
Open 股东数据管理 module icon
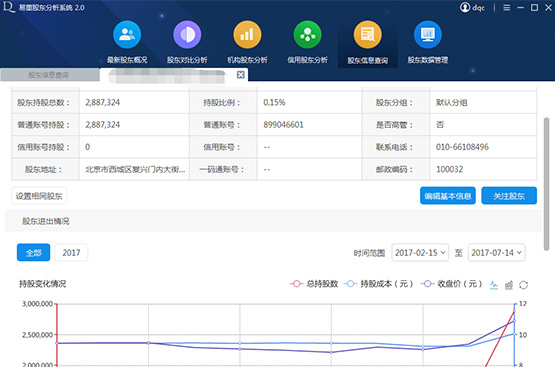428,35
